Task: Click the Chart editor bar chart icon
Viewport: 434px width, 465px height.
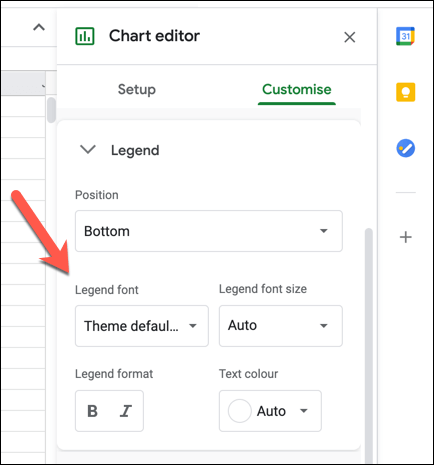Action: (x=85, y=36)
